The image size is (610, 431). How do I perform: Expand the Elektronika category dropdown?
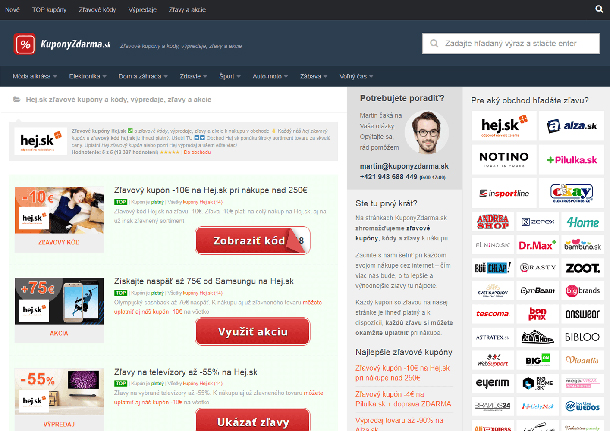(x=88, y=76)
